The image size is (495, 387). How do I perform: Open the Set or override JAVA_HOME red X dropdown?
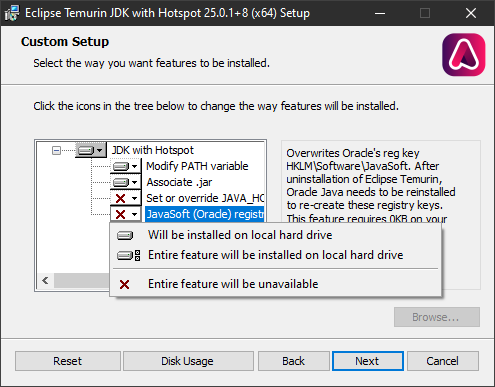pos(125,198)
